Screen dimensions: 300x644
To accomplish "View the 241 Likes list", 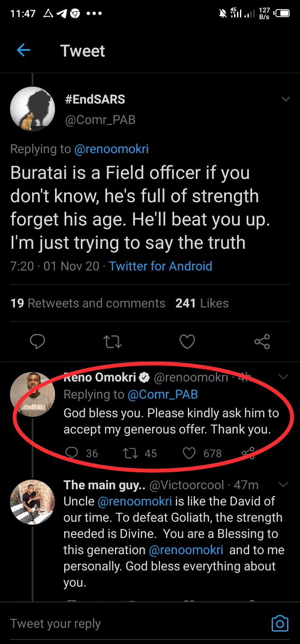I will (x=202, y=303).
